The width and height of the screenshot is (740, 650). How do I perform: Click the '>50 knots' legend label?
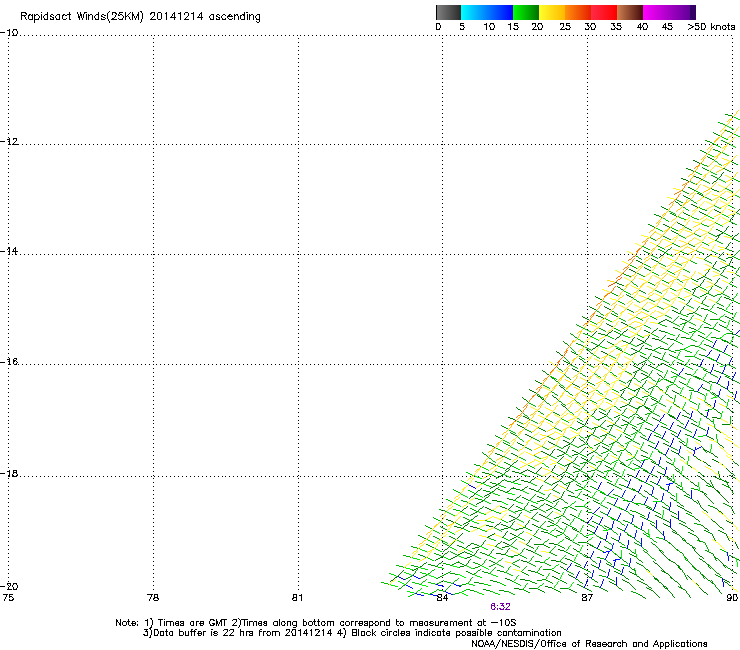(711, 27)
